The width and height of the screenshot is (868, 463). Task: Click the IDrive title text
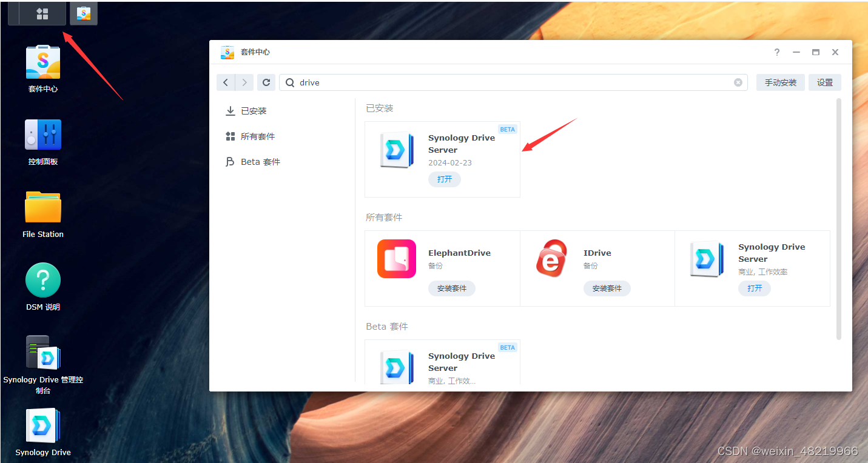tap(597, 253)
